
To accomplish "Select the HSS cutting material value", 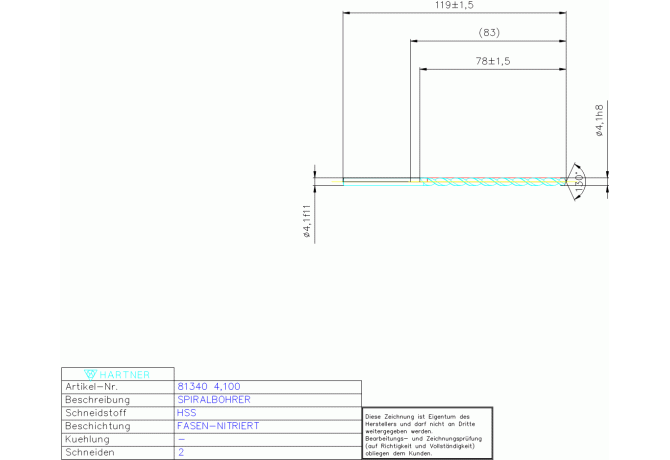I will click(x=186, y=412).
